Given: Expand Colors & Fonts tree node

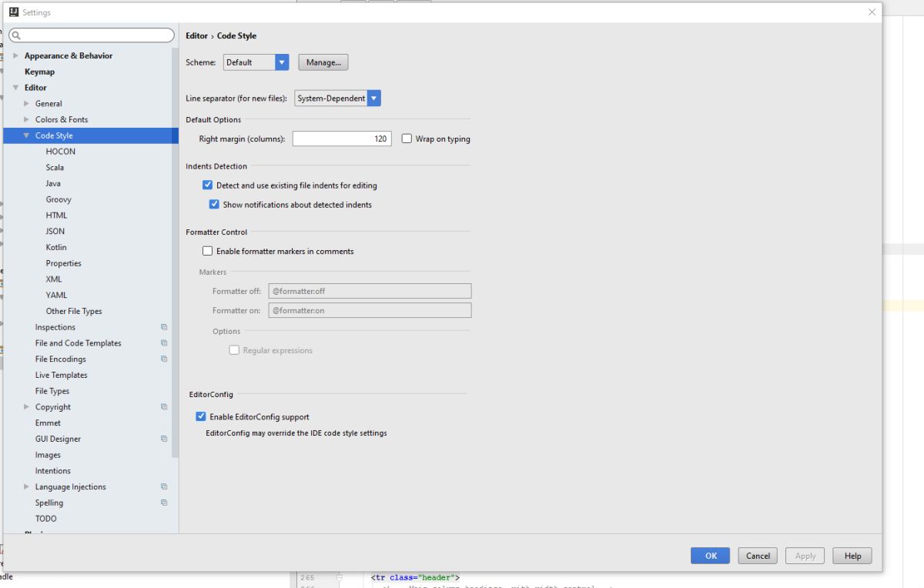Looking at the screenshot, I should point(26,119).
